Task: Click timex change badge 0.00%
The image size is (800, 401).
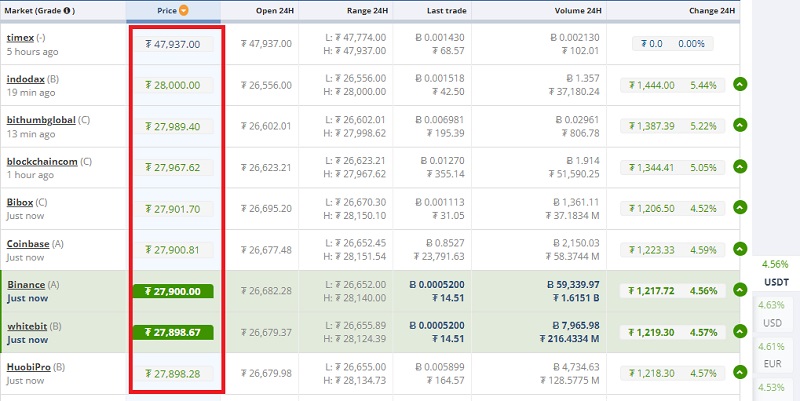Action: pos(672,44)
